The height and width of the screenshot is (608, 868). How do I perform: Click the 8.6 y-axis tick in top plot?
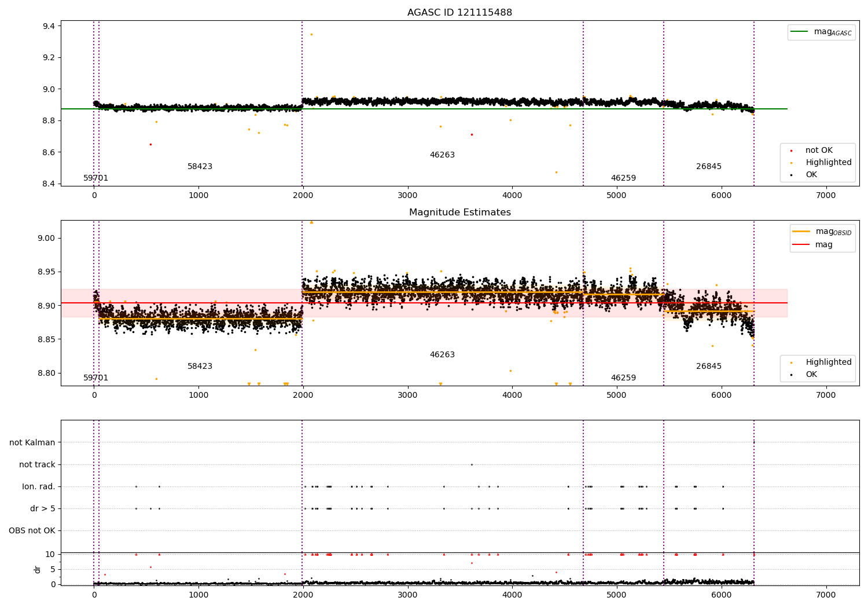tap(49, 153)
